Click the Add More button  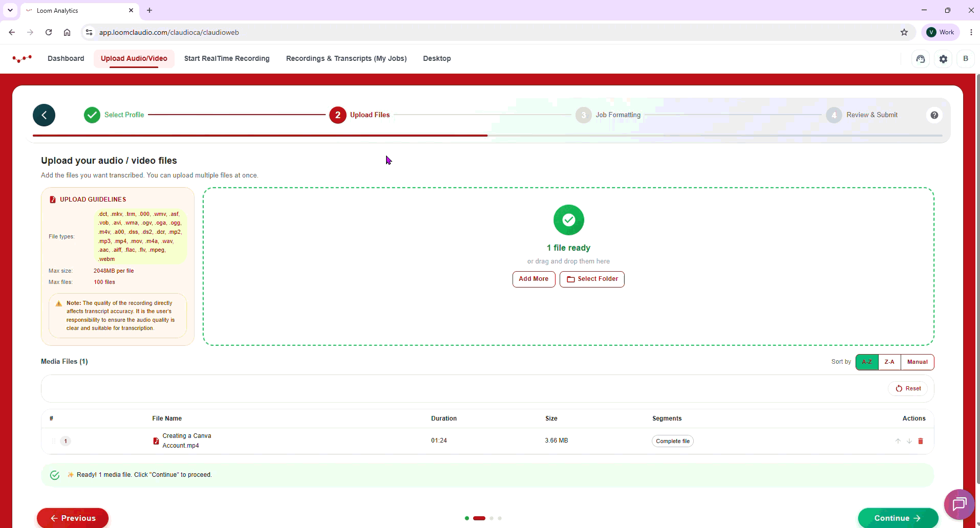[534, 279]
